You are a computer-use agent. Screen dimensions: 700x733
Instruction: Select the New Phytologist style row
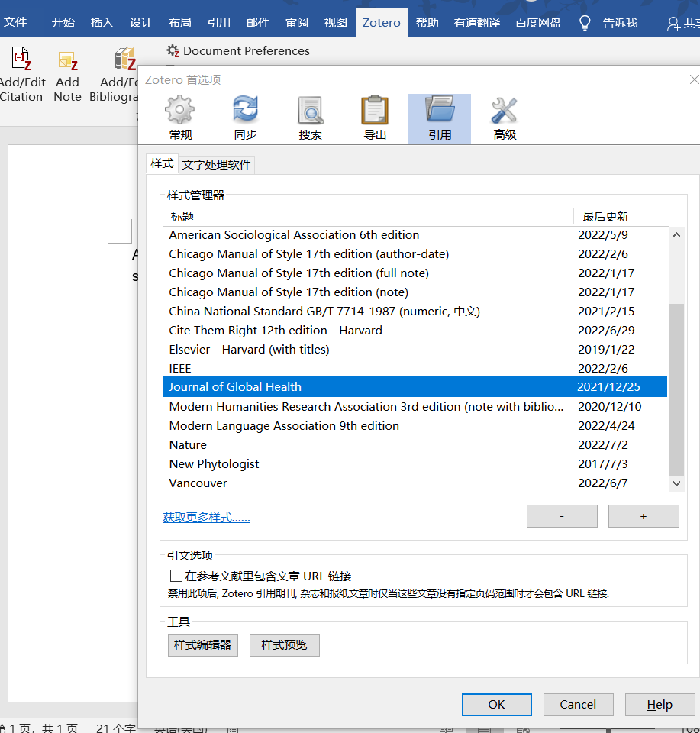(x=415, y=464)
